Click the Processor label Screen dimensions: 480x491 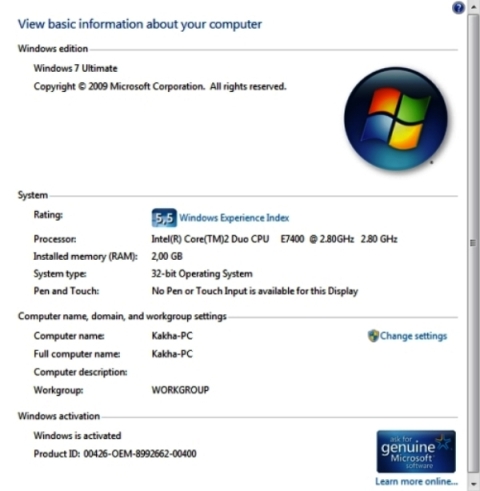[x=55, y=239]
